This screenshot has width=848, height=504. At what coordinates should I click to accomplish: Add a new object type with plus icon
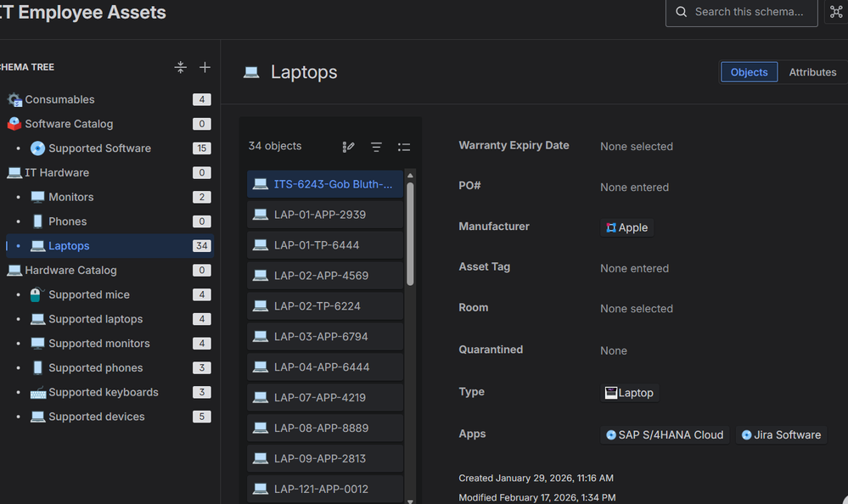pyautogui.click(x=204, y=66)
